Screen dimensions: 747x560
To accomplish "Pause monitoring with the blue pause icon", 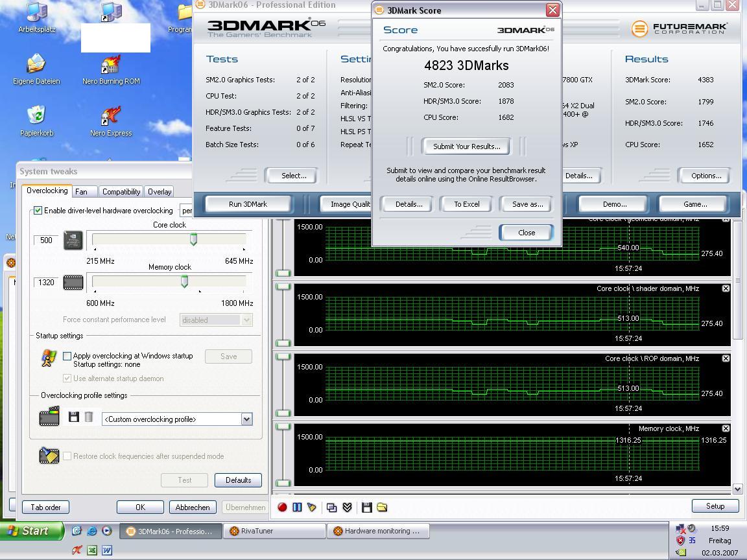I will coord(297,507).
